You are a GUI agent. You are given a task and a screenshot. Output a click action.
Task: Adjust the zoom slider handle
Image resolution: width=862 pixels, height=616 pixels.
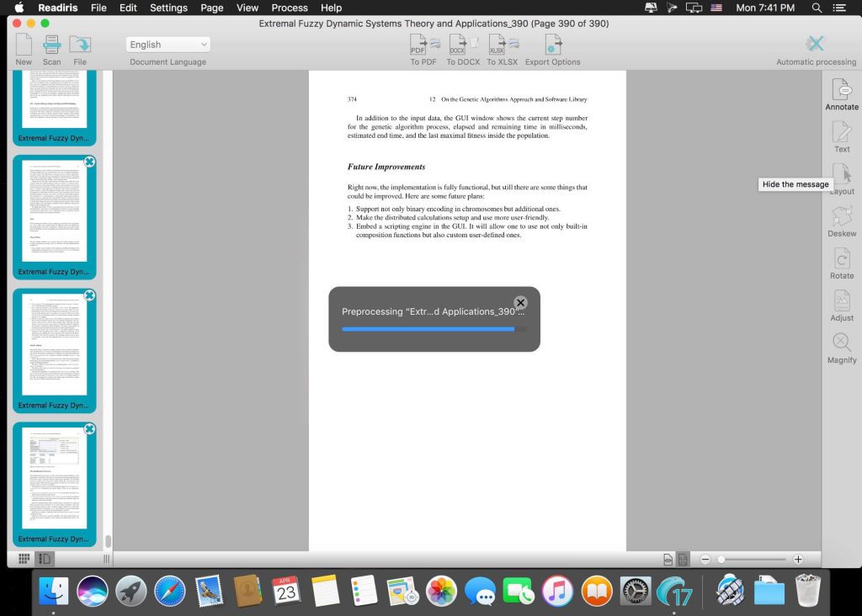[x=721, y=560]
